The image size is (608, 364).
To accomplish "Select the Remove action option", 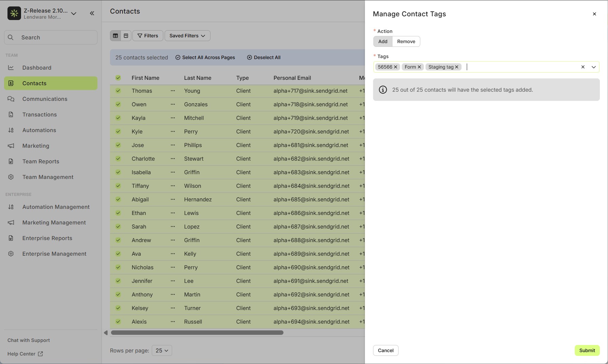I will tap(406, 41).
